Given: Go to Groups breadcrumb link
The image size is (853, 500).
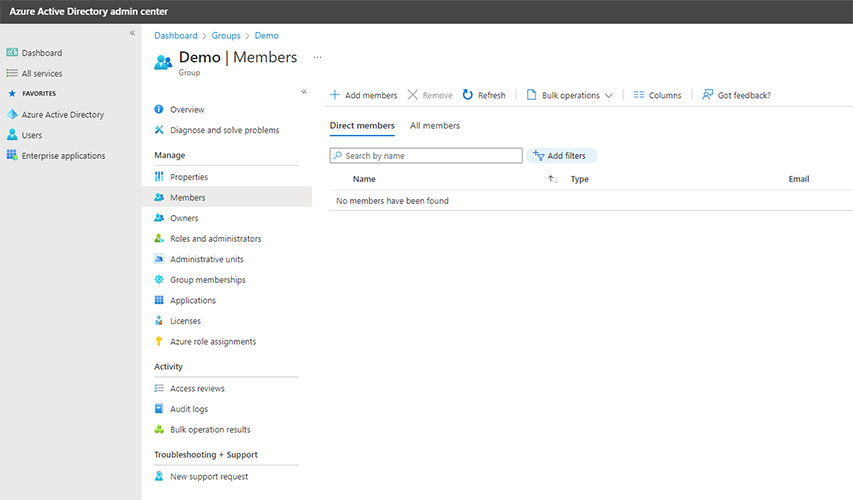Looking at the screenshot, I should tap(226, 35).
